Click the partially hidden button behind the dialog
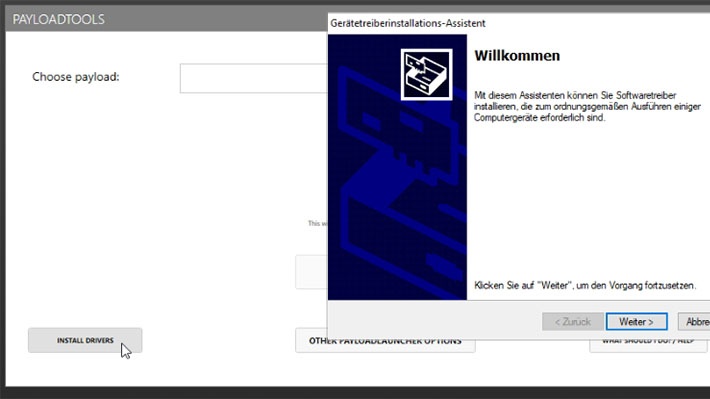This screenshot has width=710, height=399. tap(312, 272)
